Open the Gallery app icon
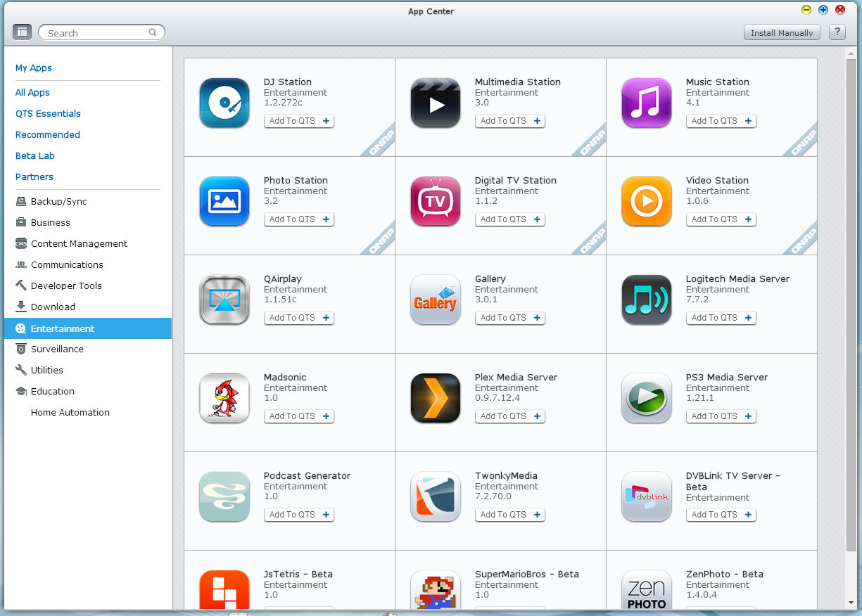862x616 pixels. pyautogui.click(x=436, y=300)
